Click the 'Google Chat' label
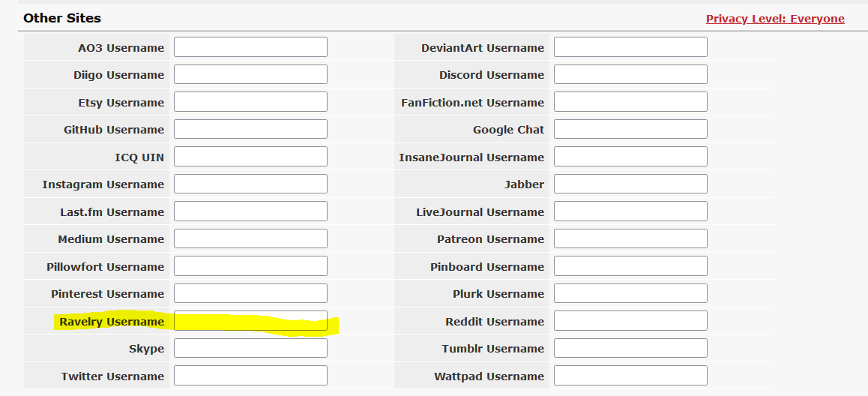The width and height of the screenshot is (868, 396). pos(508,130)
